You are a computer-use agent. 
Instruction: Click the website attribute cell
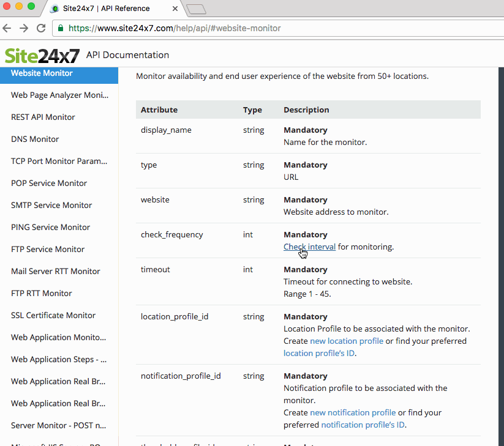click(x=155, y=199)
